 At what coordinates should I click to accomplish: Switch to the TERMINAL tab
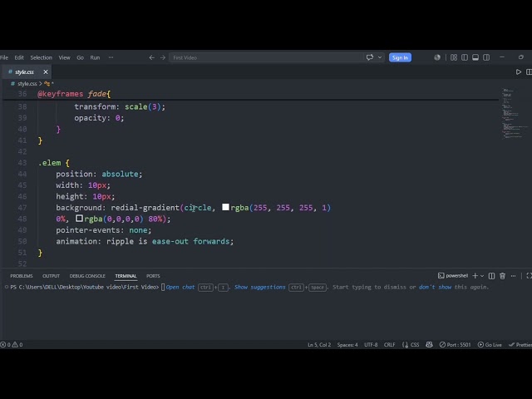[x=126, y=276]
